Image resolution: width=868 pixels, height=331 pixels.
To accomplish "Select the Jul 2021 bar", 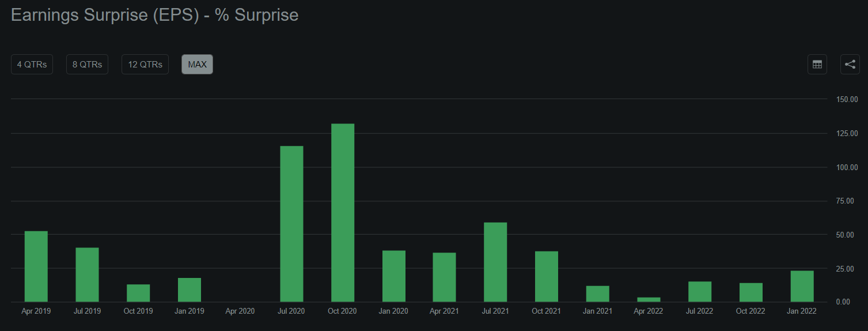I will [495, 262].
